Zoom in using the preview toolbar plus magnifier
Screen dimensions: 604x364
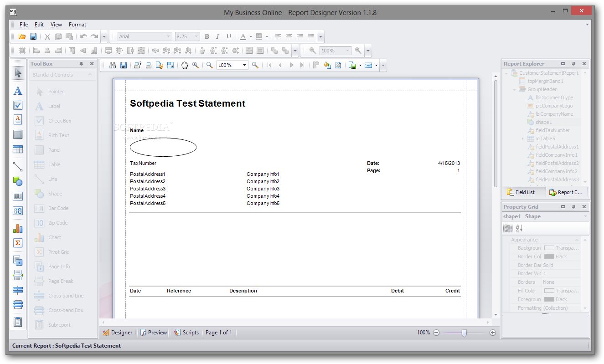point(255,65)
